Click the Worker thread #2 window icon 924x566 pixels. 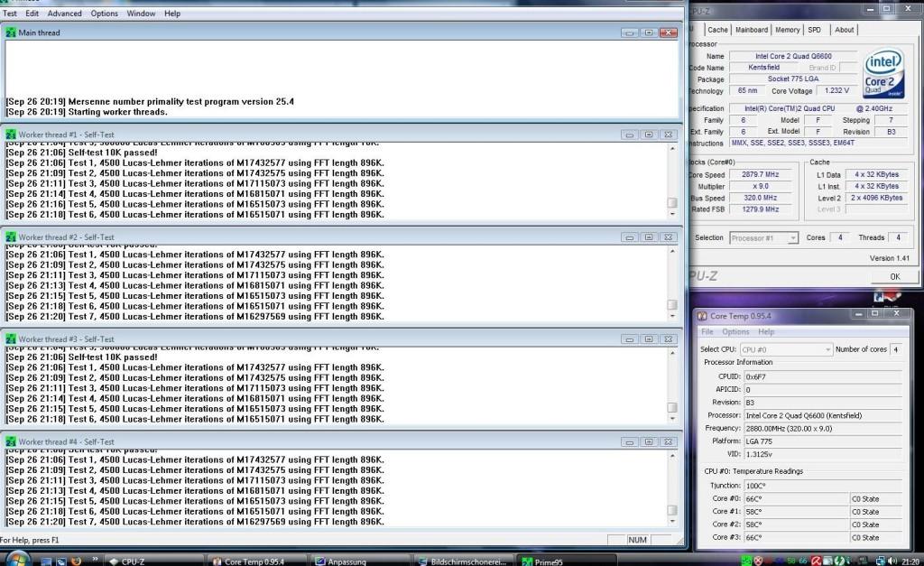pos(11,237)
